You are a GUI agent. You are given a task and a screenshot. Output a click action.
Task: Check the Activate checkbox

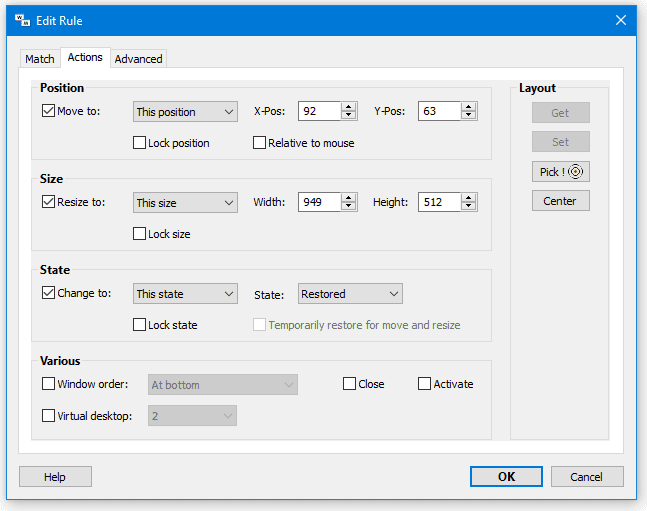click(x=424, y=384)
